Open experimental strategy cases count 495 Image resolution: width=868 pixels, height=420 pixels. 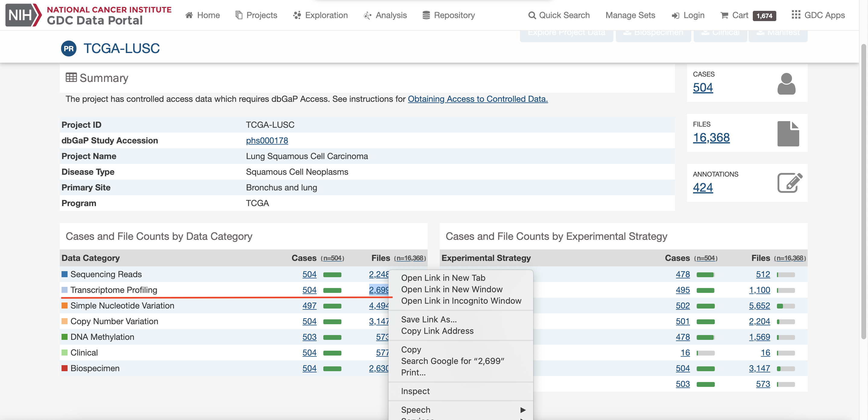tap(683, 290)
